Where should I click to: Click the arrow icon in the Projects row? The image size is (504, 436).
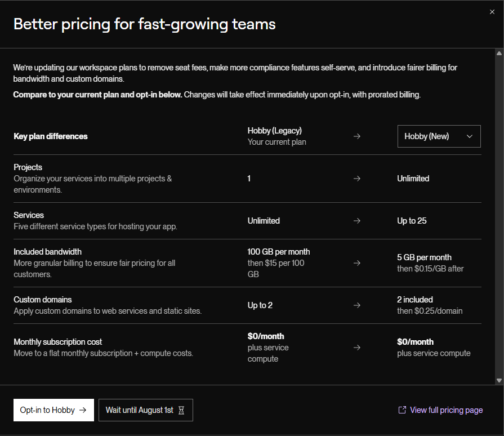tap(357, 179)
